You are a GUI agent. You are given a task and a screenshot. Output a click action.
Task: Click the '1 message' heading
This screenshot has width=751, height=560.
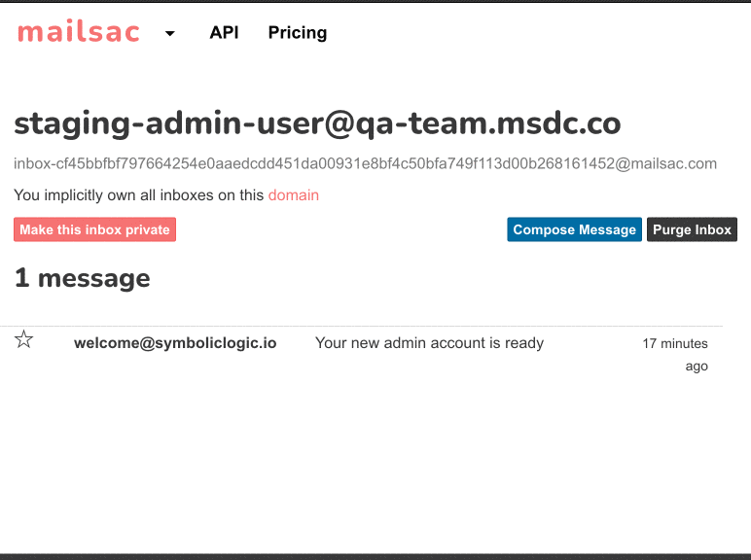point(83,279)
